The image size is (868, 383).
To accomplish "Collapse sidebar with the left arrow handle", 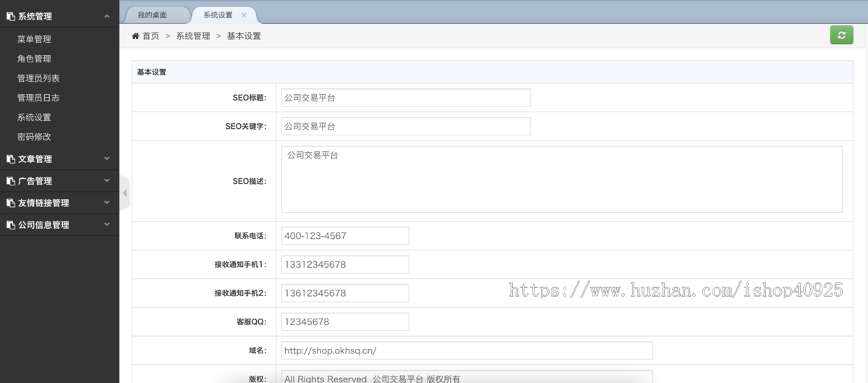I will pos(124,193).
